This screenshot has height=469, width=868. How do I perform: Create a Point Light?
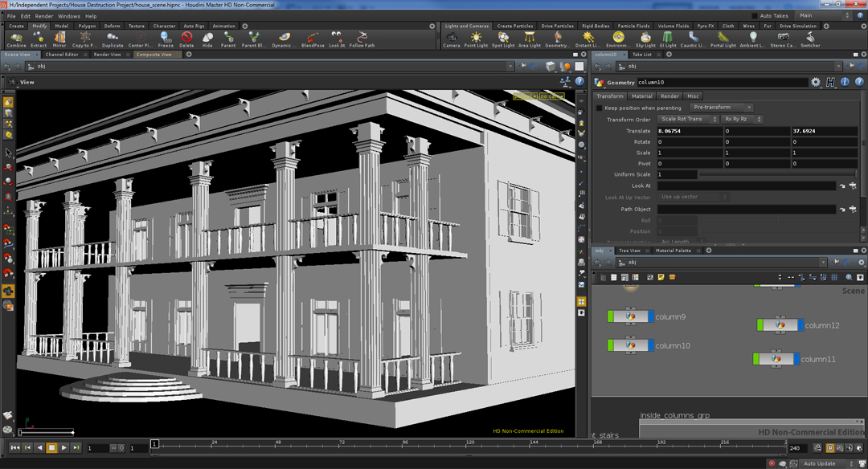pyautogui.click(x=476, y=39)
